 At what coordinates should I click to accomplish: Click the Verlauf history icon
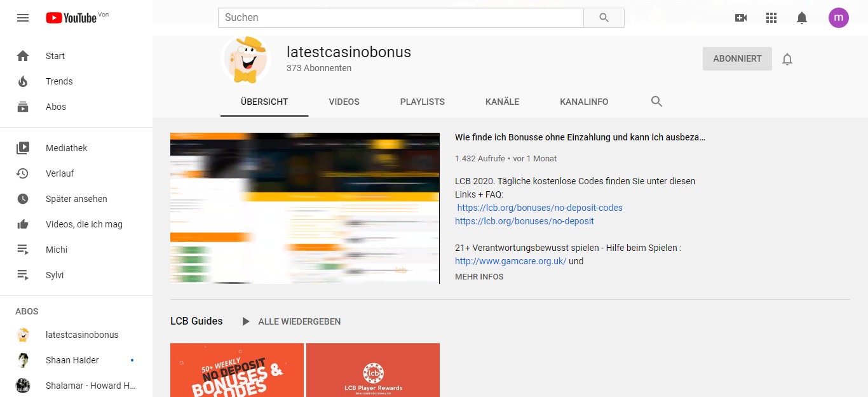23,173
